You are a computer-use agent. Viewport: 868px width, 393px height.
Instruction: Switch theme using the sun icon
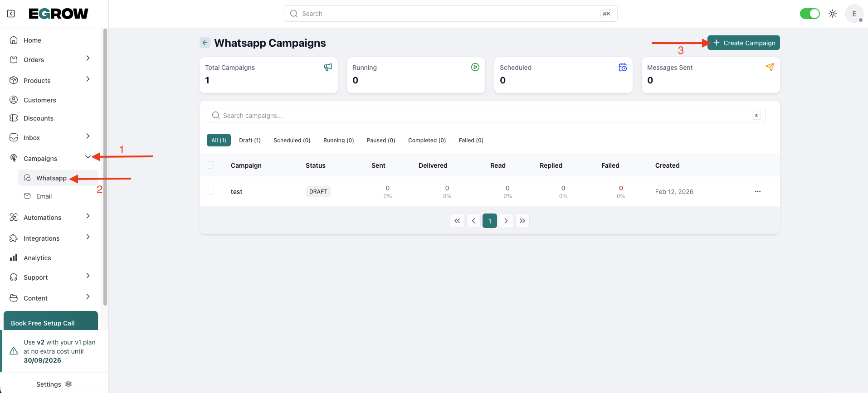[833, 14]
